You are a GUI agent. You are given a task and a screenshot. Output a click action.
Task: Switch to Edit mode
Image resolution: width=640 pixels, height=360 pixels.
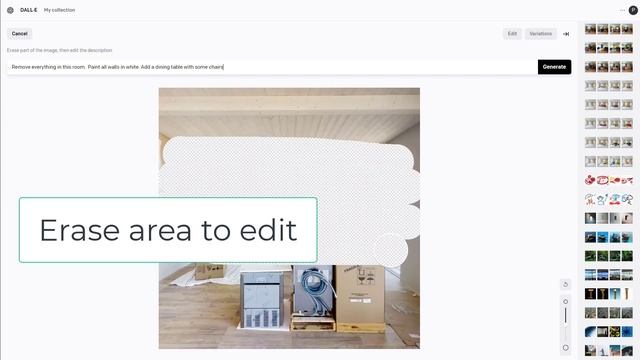point(512,34)
